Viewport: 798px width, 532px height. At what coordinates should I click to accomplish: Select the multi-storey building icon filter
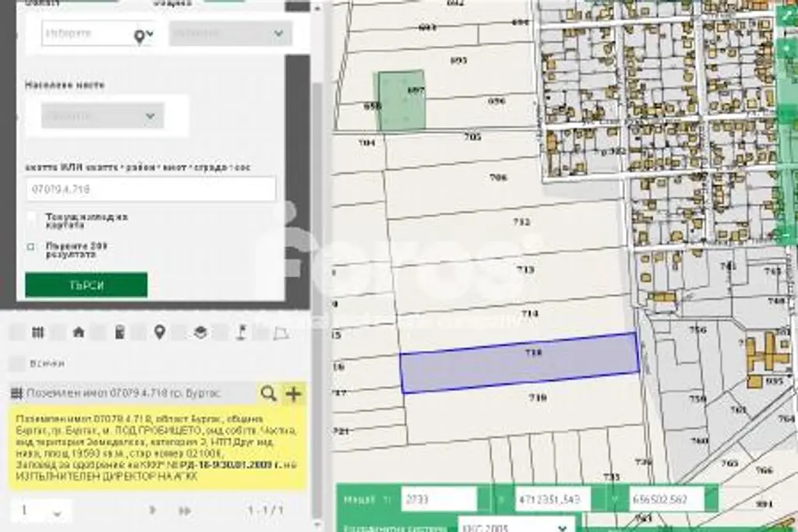click(118, 333)
